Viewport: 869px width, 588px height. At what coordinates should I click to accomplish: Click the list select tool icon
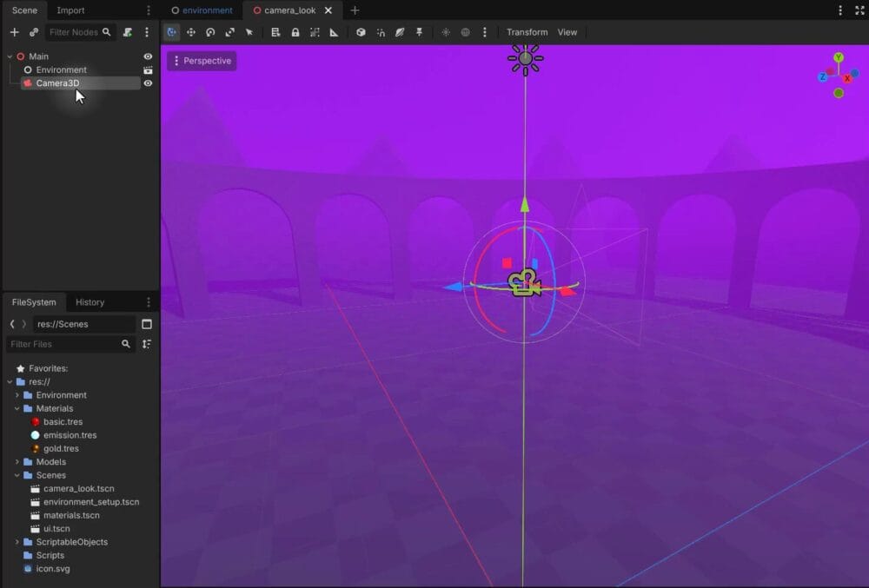click(x=275, y=32)
